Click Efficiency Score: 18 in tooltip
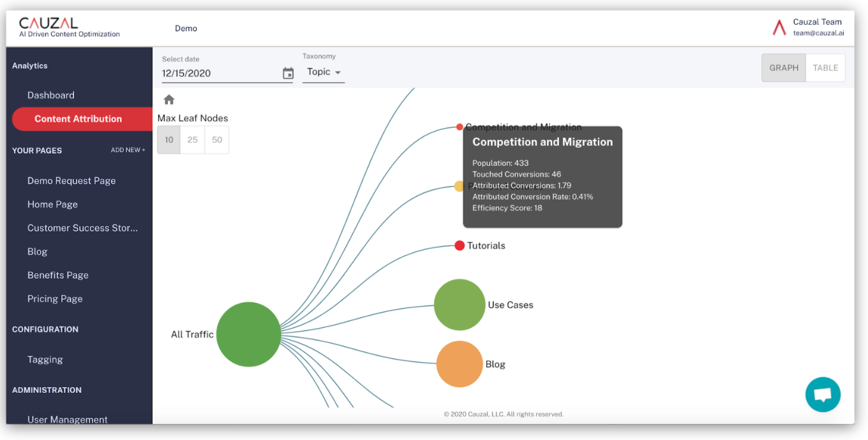868x440 pixels. tap(507, 208)
